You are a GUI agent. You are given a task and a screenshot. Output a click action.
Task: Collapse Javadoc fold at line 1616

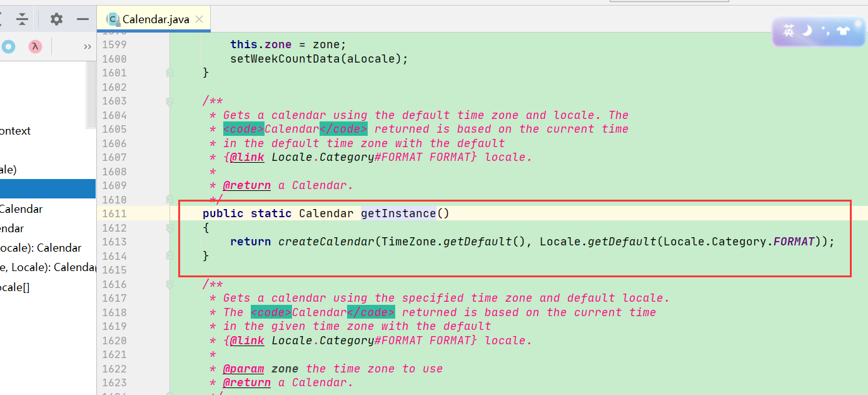point(169,284)
